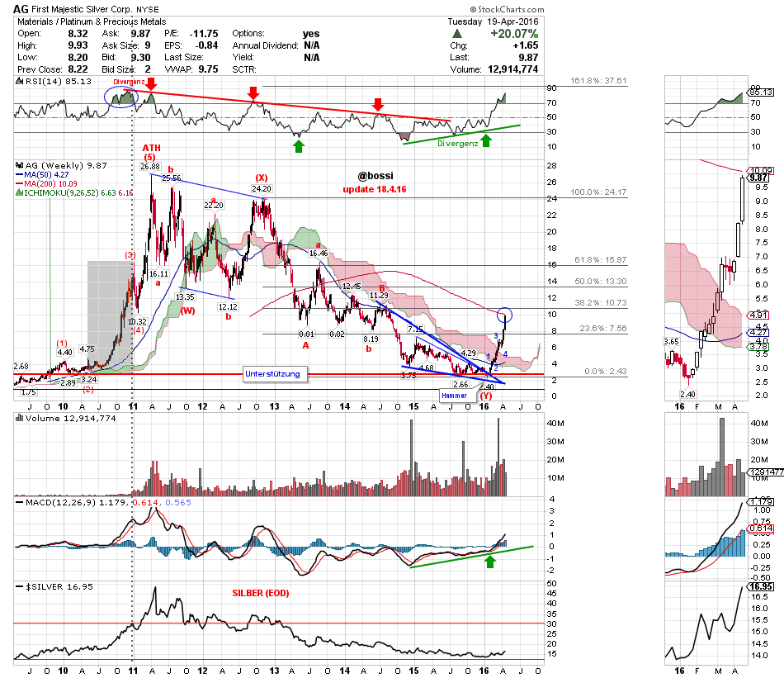This screenshot has height=678, width=784.
Task: Click the "25.56" price label
Action: (172, 178)
